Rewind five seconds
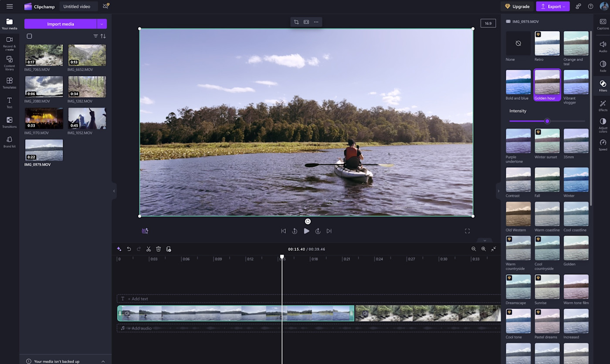 click(x=295, y=231)
